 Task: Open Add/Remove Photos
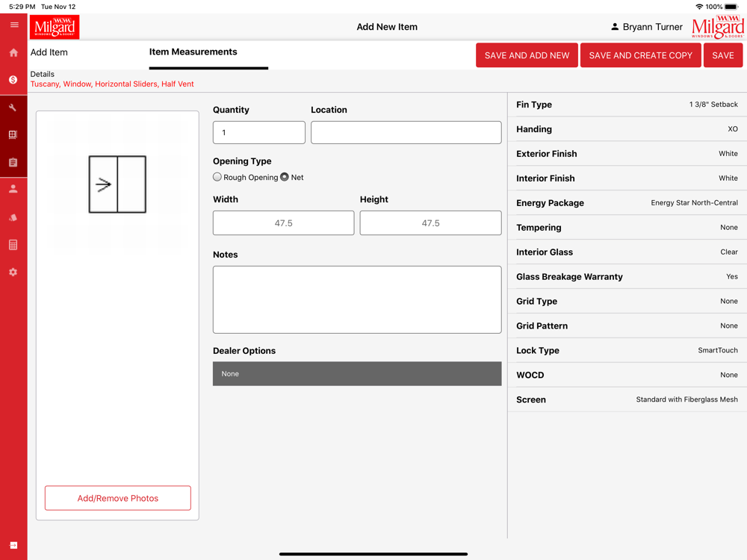118,498
